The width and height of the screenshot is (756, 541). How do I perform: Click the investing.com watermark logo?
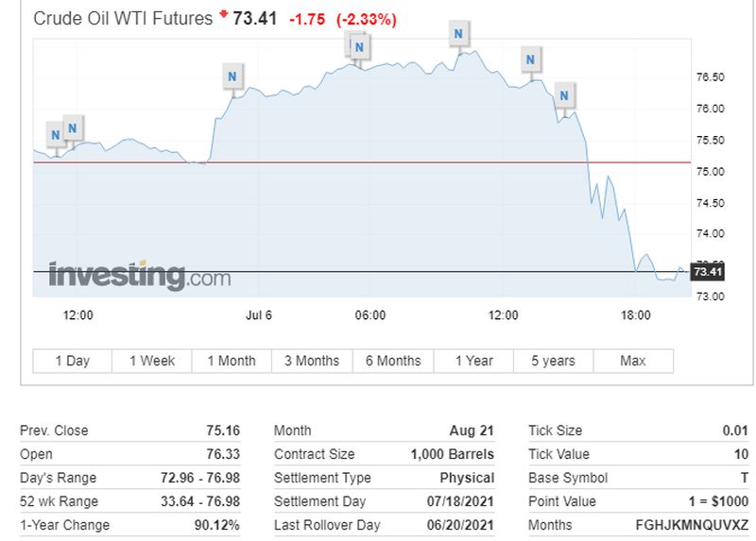click(140, 276)
